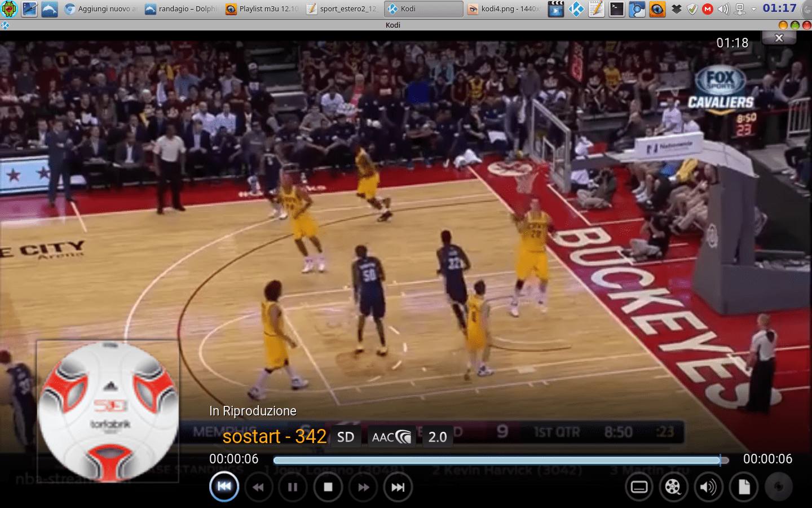Open the MEGA tray icon
Viewport: 812px width, 508px height.
[708, 9]
